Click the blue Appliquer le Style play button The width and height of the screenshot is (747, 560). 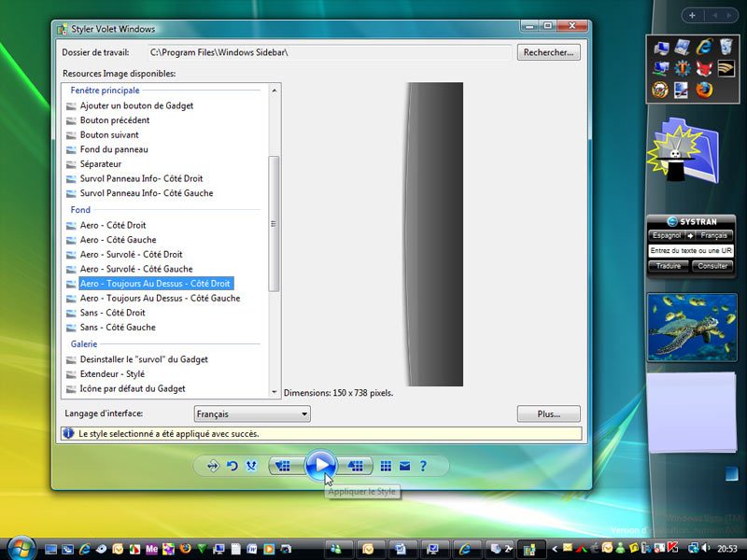(x=320, y=465)
